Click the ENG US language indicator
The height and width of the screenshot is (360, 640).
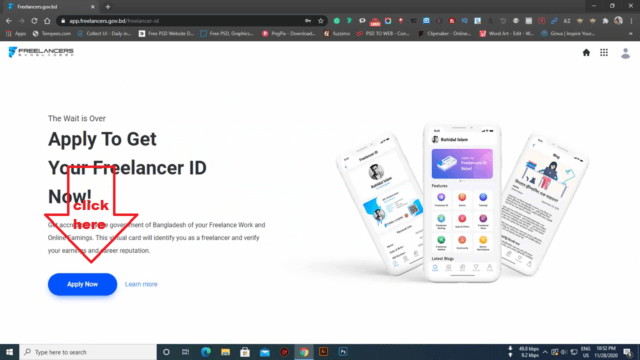pyautogui.click(x=586, y=352)
